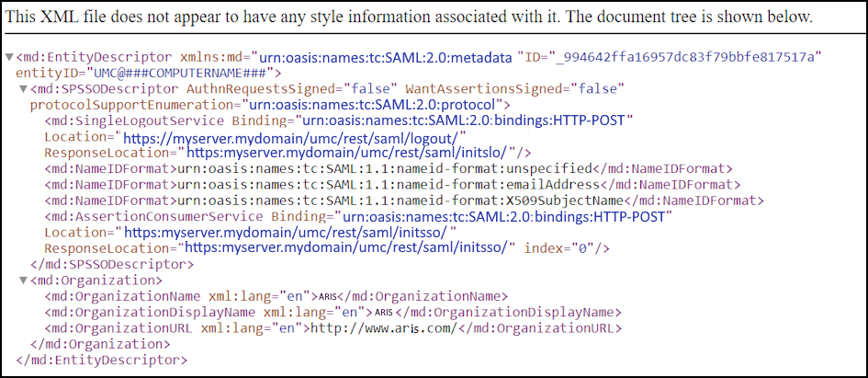868x378 pixels.
Task: Click the AssertionConsumerService HTTP-POST Binding value
Action: click(502, 216)
